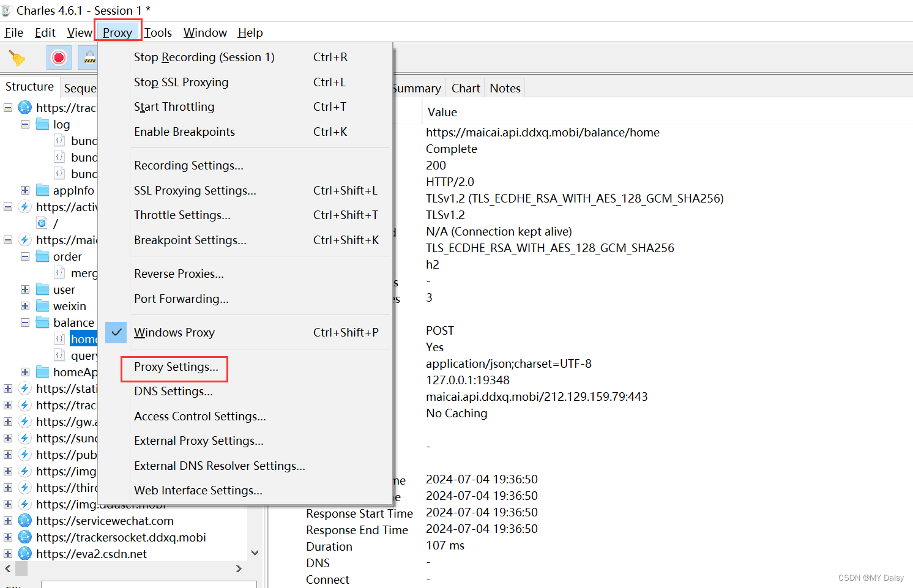Image resolution: width=913 pixels, height=588 pixels.
Task: Expand the weixin folder
Action: pos(25,306)
